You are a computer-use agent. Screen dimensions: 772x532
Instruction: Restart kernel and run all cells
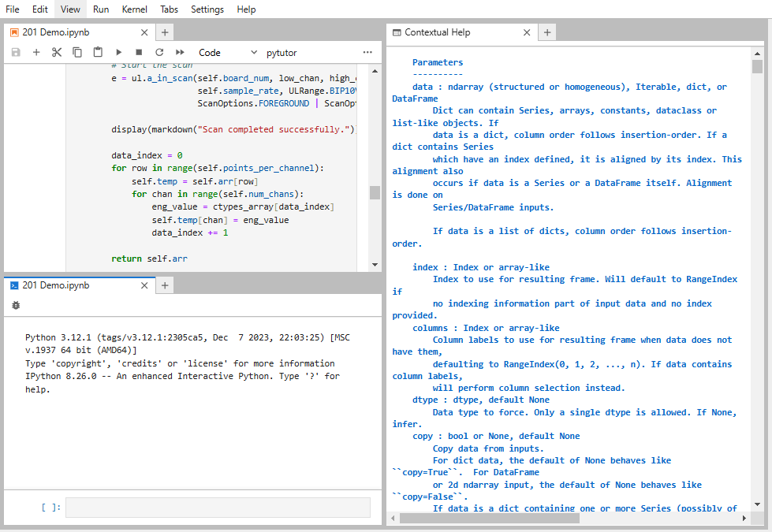[180, 52]
